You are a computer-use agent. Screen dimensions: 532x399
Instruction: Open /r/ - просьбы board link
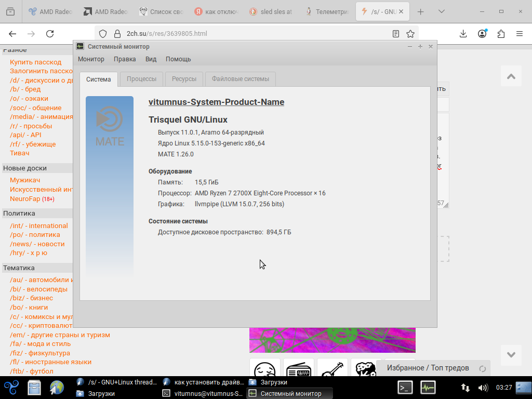[31, 126]
